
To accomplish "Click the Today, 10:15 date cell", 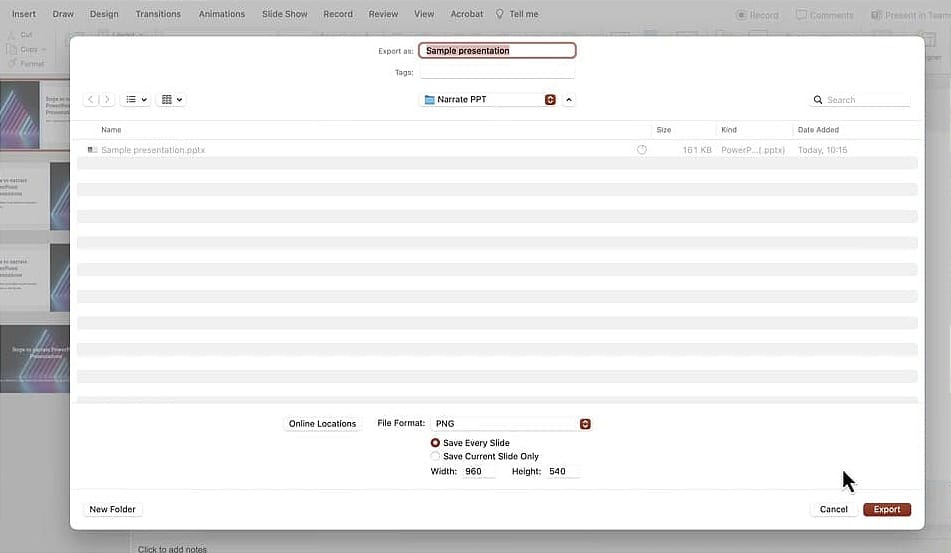I will [x=822, y=150].
